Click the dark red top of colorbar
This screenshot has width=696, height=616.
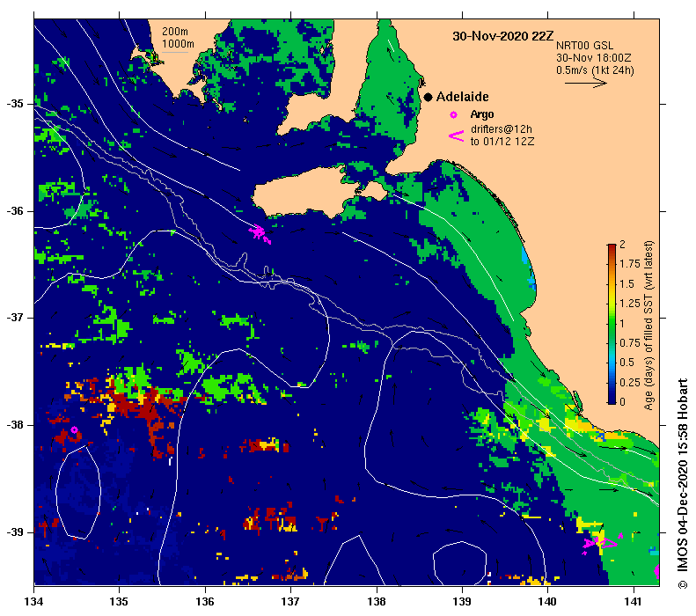(612, 249)
